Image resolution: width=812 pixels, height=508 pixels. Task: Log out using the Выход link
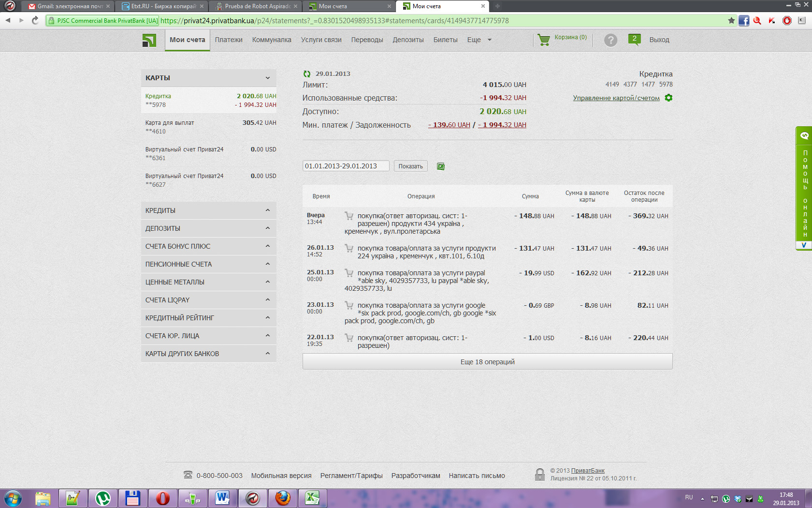pos(659,40)
